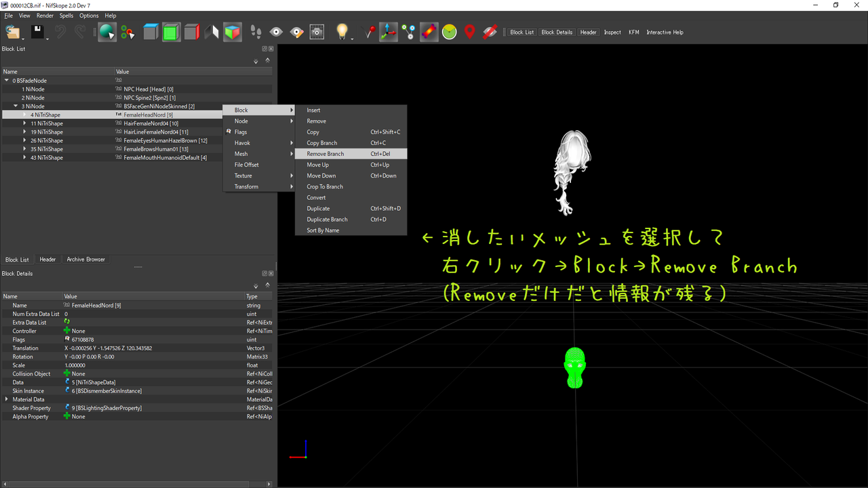
Task: Collapse the 3 NiNode tree row
Action: 16,106
